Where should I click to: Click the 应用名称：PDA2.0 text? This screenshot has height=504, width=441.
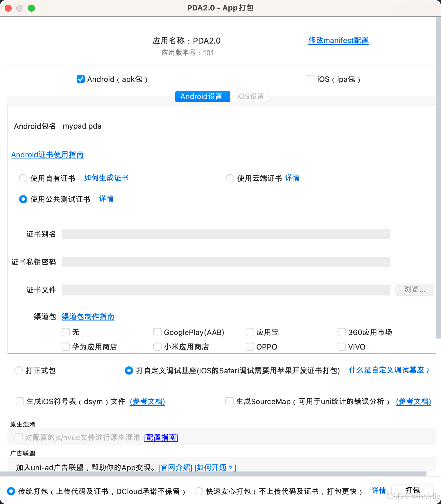(x=187, y=41)
